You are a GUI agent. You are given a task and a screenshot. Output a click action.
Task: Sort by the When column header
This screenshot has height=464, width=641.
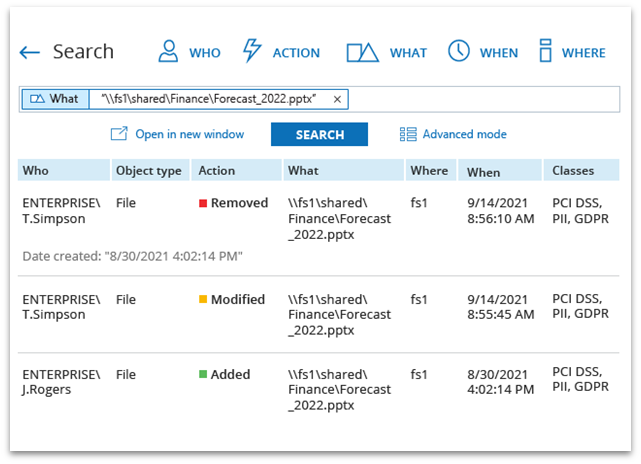tap(483, 171)
